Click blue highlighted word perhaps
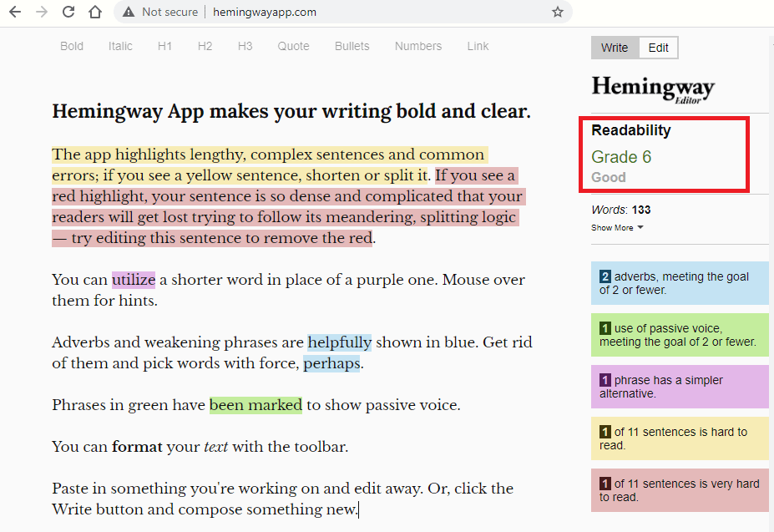This screenshot has height=532, width=774. [331, 363]
